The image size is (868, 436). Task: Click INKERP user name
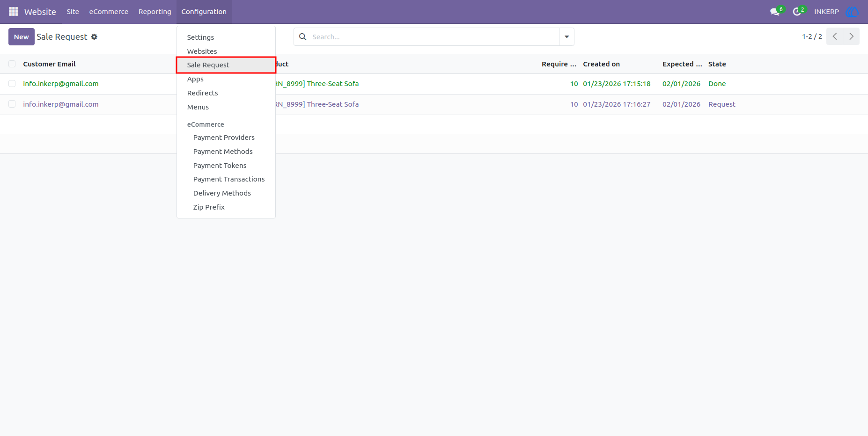(826, 12)
